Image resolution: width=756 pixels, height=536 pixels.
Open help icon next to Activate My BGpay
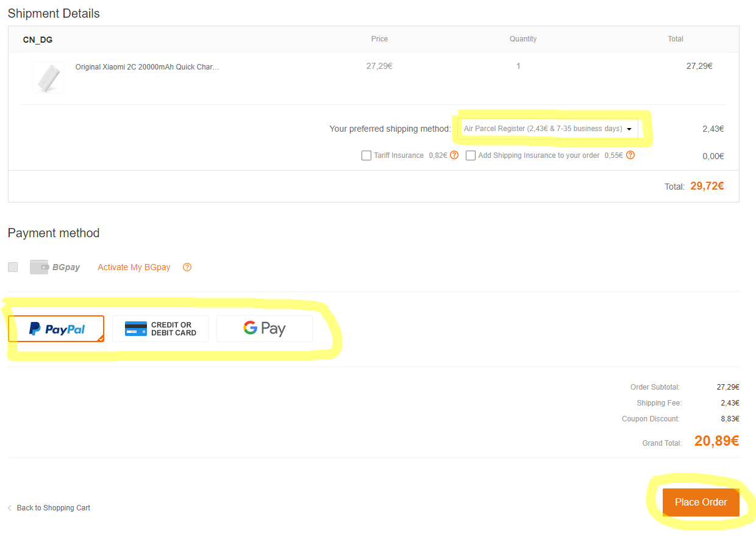[x=187, y=267]
